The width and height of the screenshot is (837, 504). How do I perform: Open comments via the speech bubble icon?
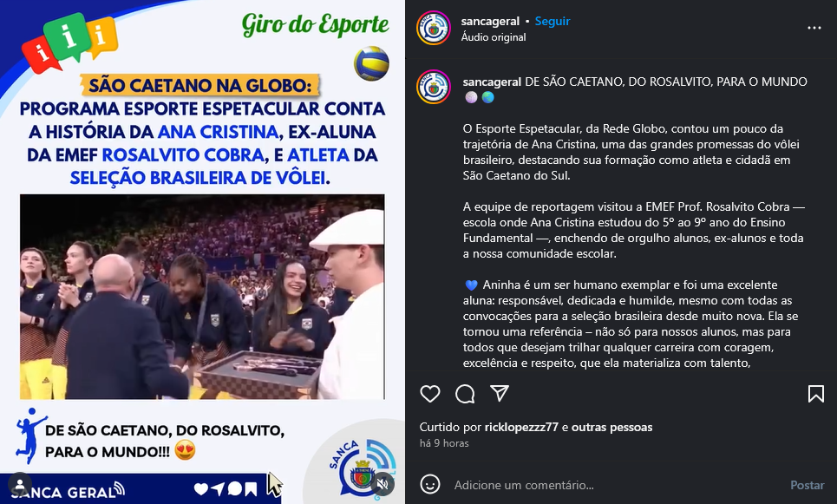coord(465,394)
